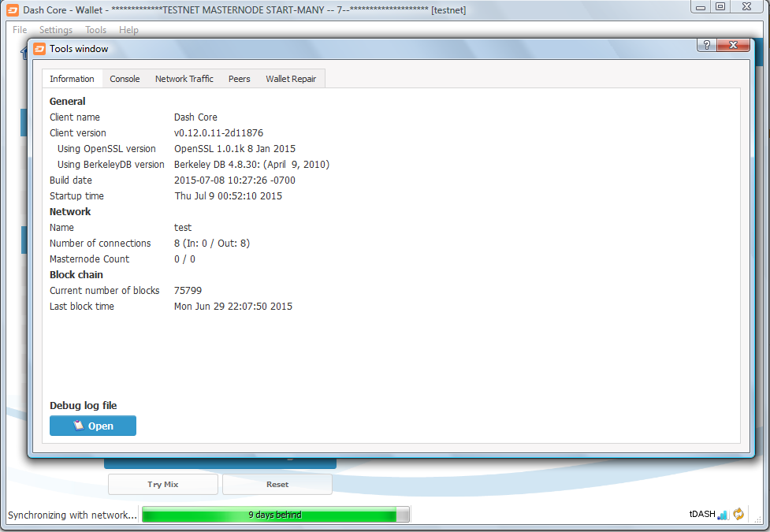Click build date 2015-07-08 10:27:26 -0700
This screenshot has width=770, height=532.
[235, 180]
